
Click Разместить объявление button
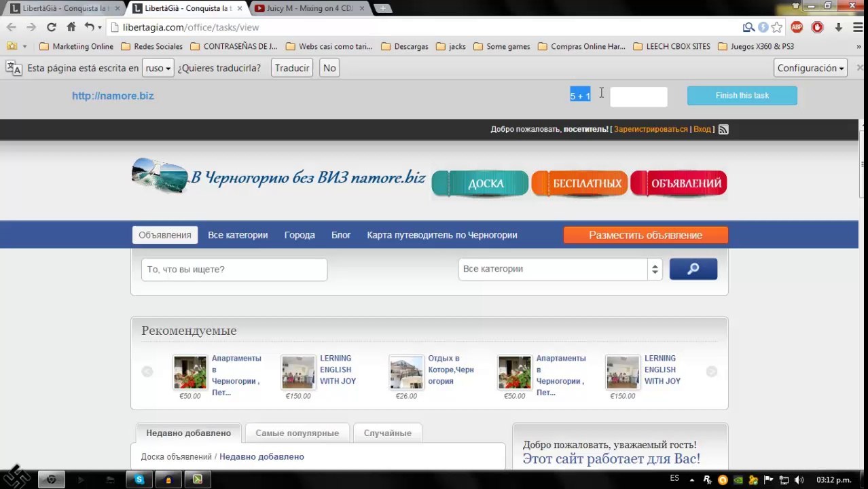tap(645, 235)
